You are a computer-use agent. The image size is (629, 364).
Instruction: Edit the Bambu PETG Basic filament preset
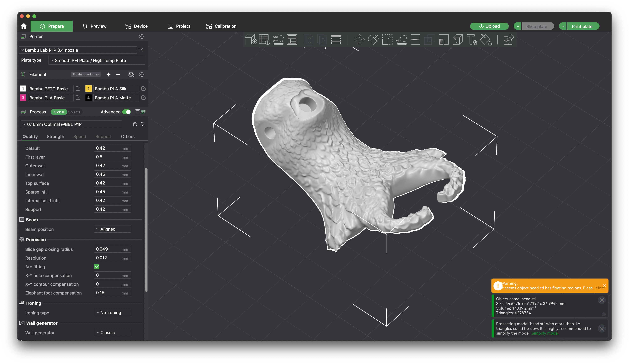coord(78,89)
